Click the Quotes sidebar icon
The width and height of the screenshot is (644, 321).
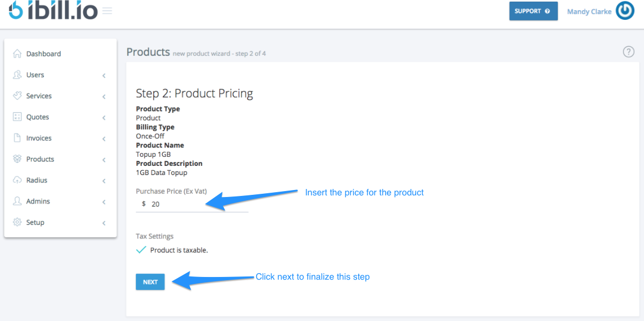point(16,116)
